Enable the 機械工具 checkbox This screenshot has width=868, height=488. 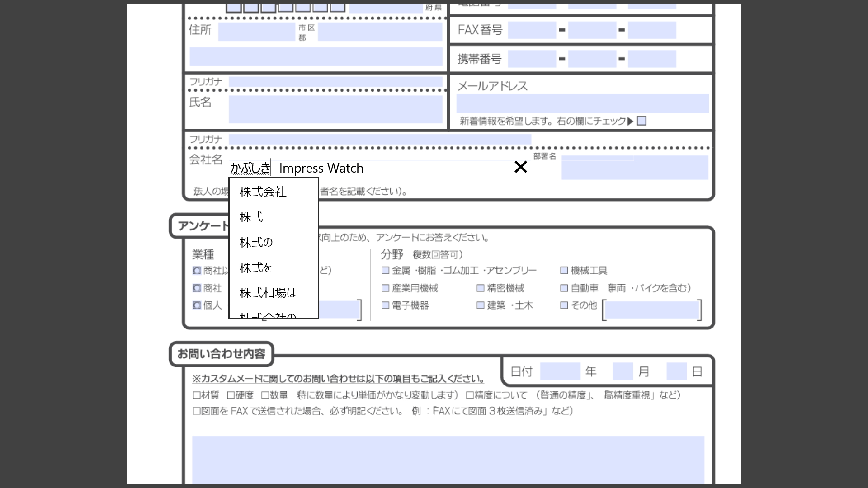(x=564, y=270)
